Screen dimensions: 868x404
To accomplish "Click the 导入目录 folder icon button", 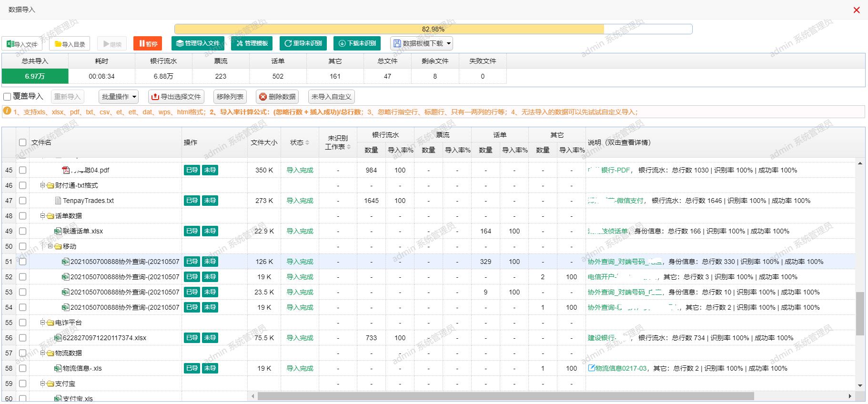I will tap(70, 44).
